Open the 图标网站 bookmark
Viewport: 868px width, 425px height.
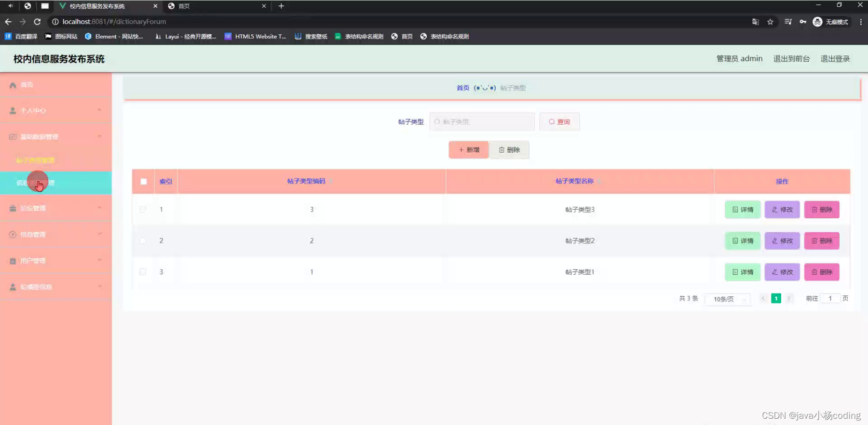click(x=61, y=36)
